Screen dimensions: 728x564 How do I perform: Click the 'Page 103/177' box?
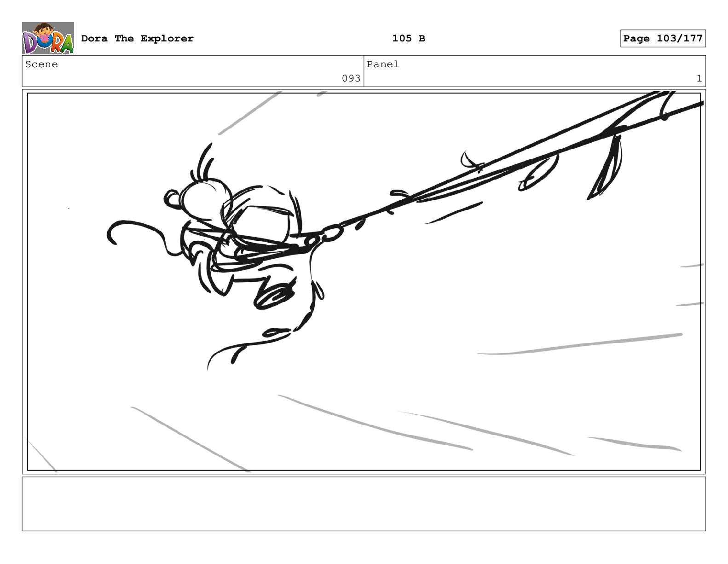click(663, 39)
